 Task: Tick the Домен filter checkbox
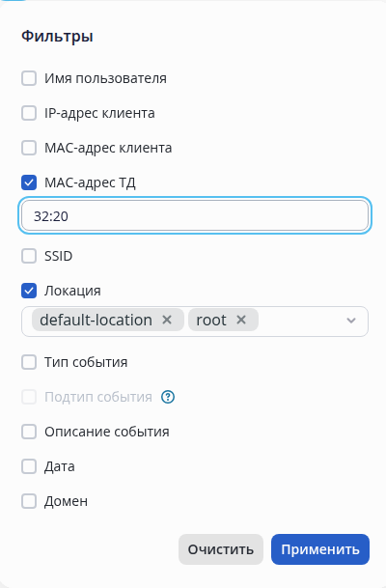tap(29, 501)
